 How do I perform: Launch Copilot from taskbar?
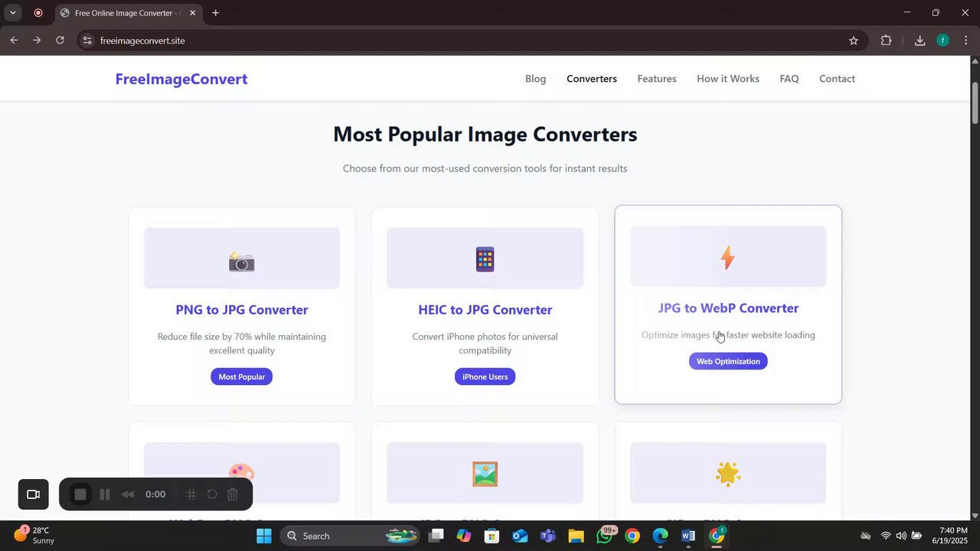(464, 536)
